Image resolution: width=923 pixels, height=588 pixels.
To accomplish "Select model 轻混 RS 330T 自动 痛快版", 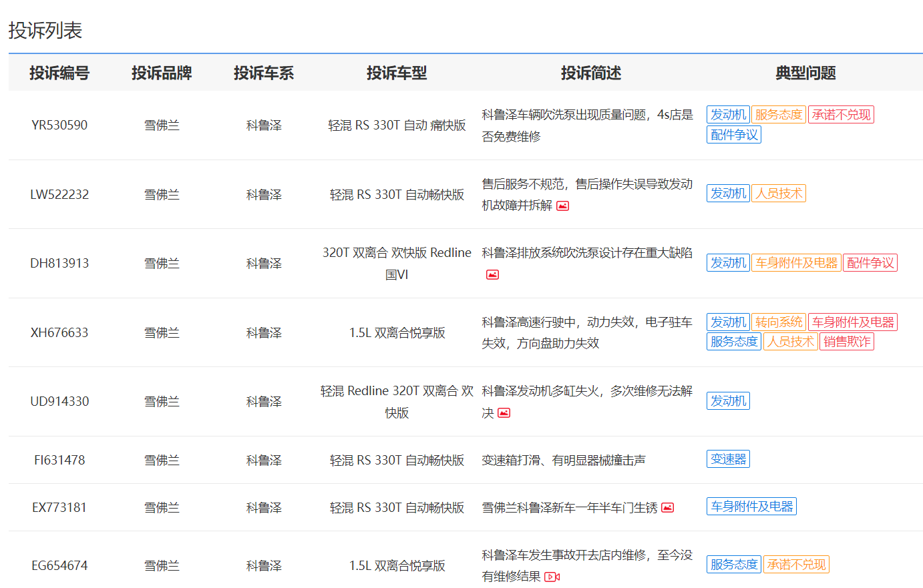I will [397, 125].
